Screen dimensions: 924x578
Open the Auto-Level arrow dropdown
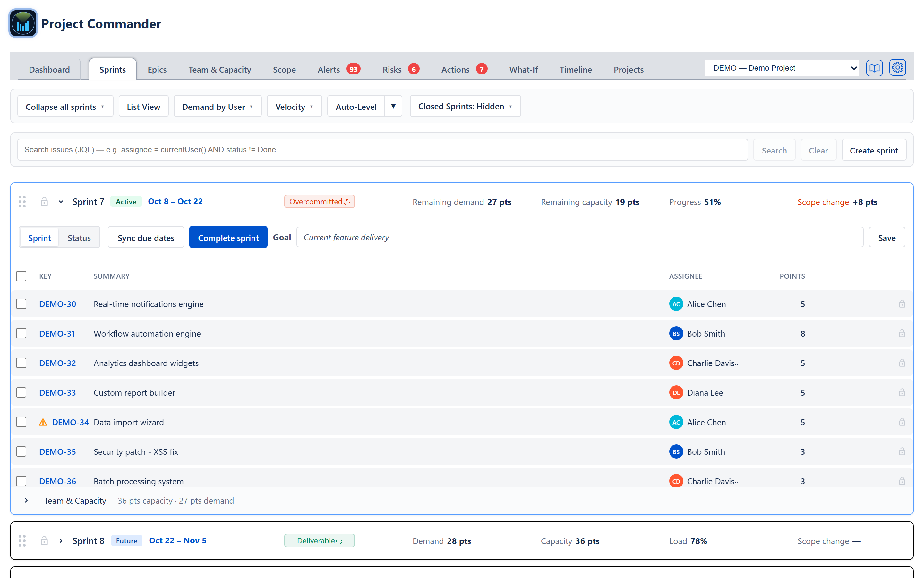point(393,106)
